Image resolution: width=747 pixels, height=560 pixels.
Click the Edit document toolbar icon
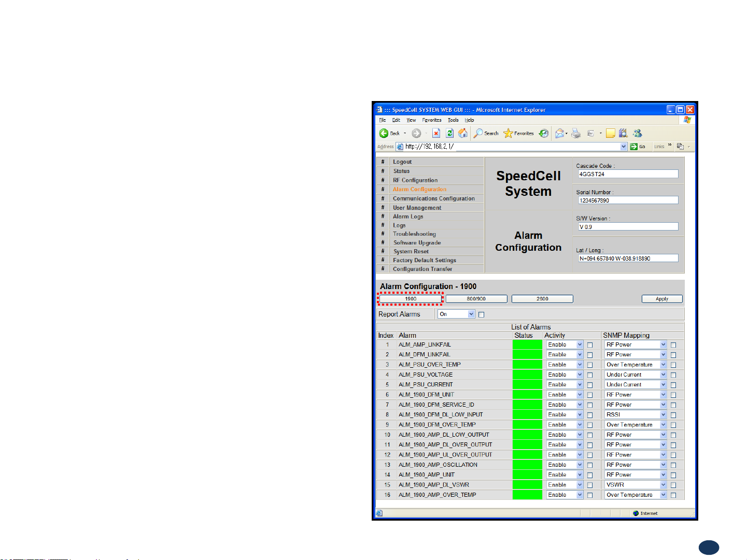click(x=590, y=133)
